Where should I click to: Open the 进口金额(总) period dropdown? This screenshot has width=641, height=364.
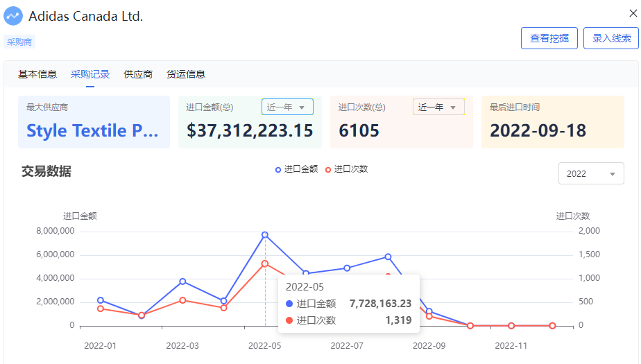[287, 107]
